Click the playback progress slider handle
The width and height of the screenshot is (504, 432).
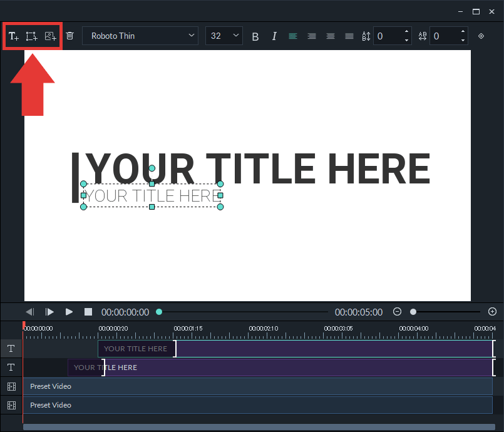click(159, 312)
